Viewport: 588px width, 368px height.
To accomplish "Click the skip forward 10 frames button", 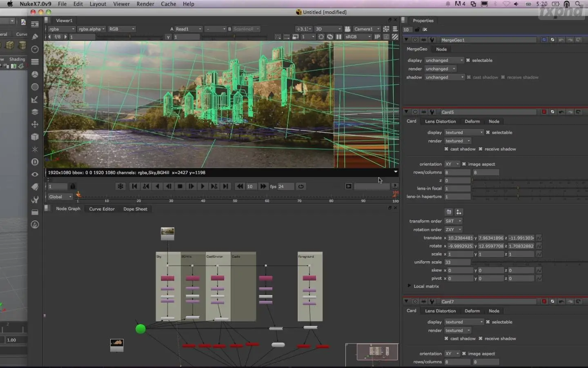I will [x=263, y=186].
